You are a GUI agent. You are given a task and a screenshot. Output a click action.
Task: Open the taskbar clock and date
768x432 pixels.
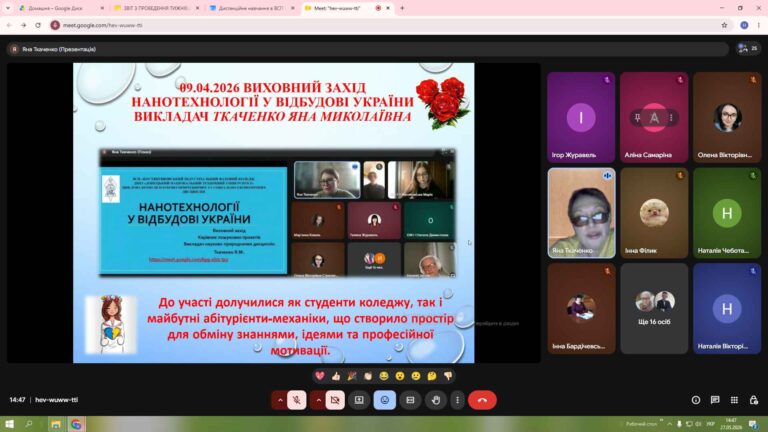coord(731,424)
